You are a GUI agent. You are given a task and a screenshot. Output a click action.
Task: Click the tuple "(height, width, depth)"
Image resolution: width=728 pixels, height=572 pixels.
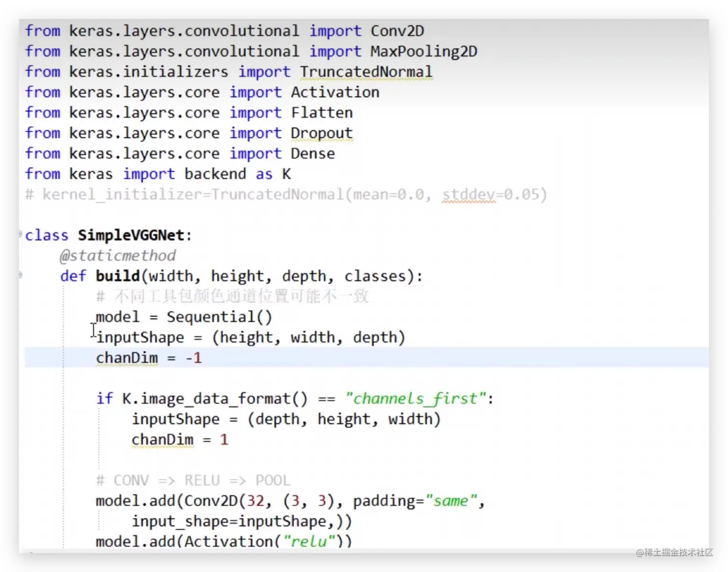click(x=309, y=337)
